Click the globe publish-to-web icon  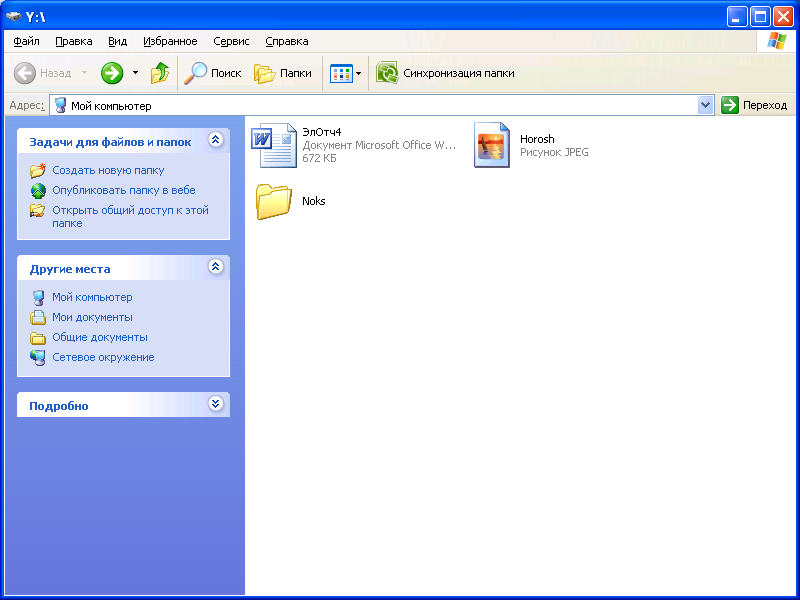point(38,190)
